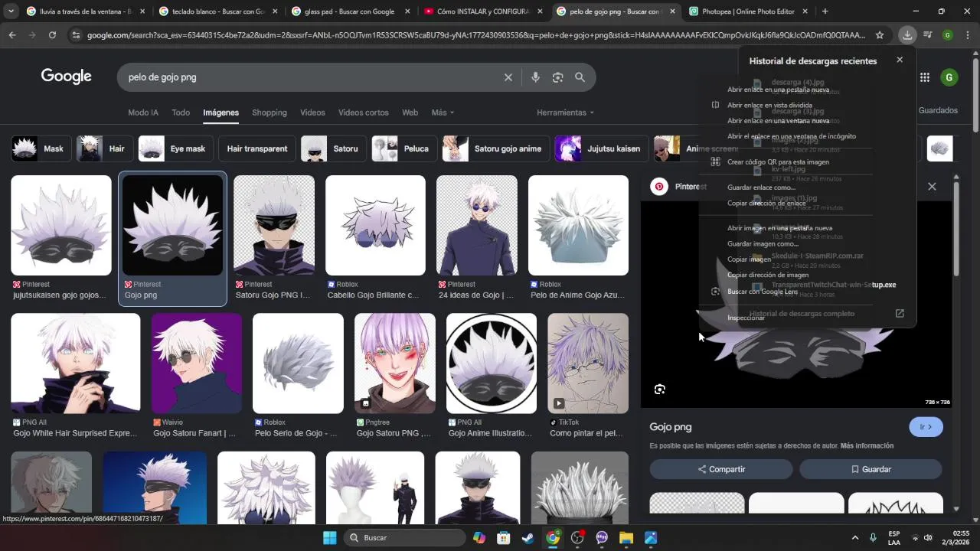Choose 'Copiar imagen' in context menu
The image size is (980, 551).
pos(749,259)
